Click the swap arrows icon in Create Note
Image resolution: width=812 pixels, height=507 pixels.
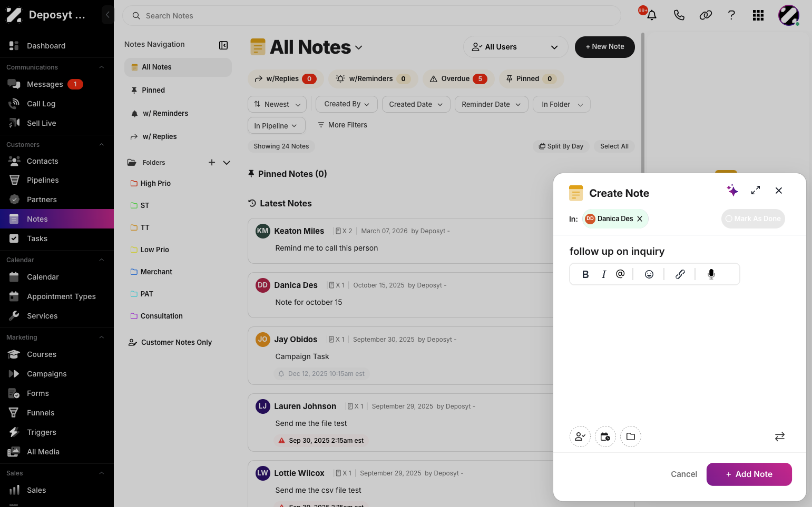coord(780,436)
